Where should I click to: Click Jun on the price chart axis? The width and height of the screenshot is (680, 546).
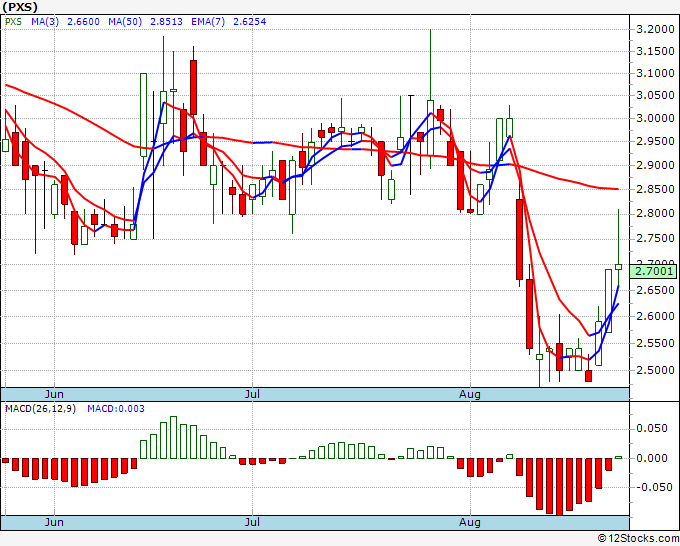click(x=54, y=394)
